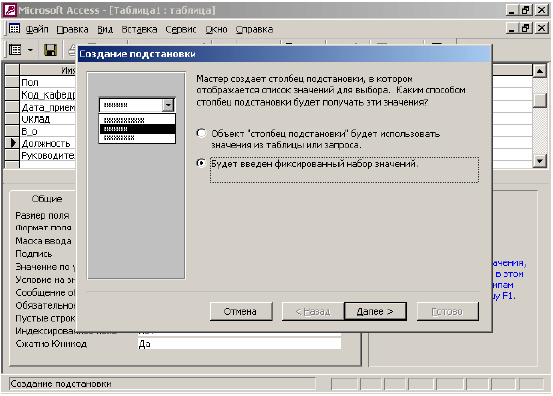
Task: Select radio option for fixed set of values
Action: tap(201, 163)
